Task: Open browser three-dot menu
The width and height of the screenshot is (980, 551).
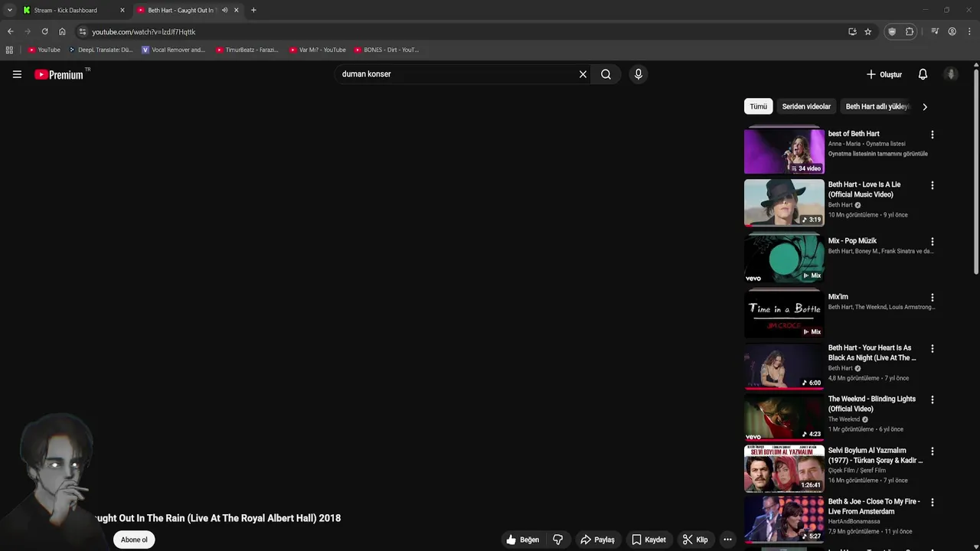Action: pos(969,31)
